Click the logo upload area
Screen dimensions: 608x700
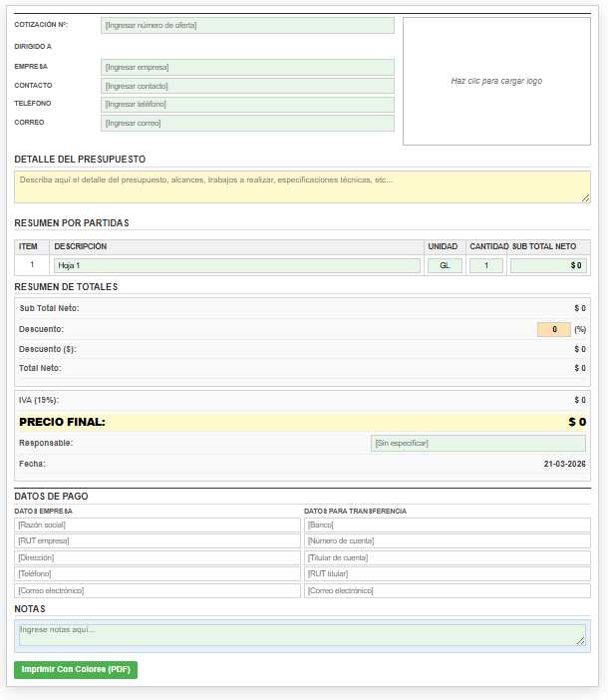(496, 81)
